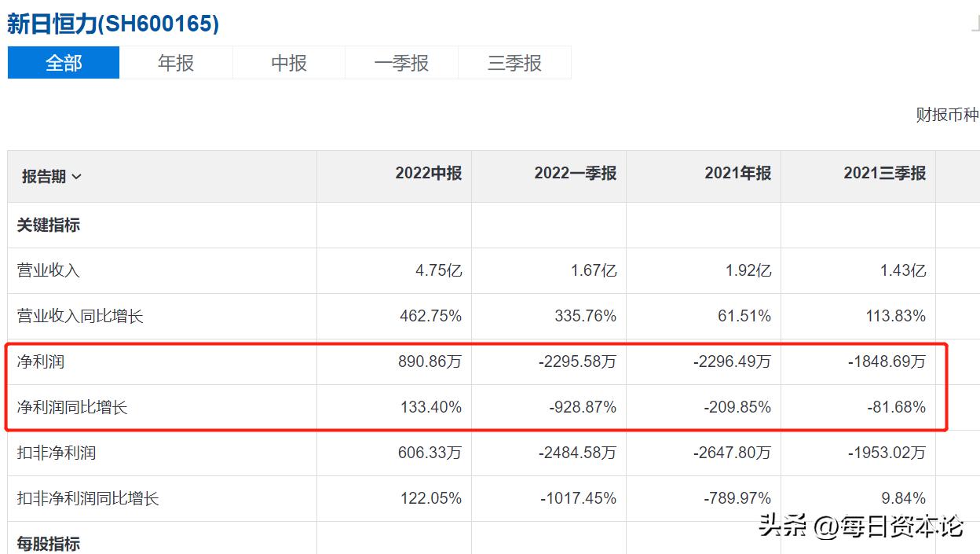
Task: Click the 营业收入 row label
Action: click(37, 270)
